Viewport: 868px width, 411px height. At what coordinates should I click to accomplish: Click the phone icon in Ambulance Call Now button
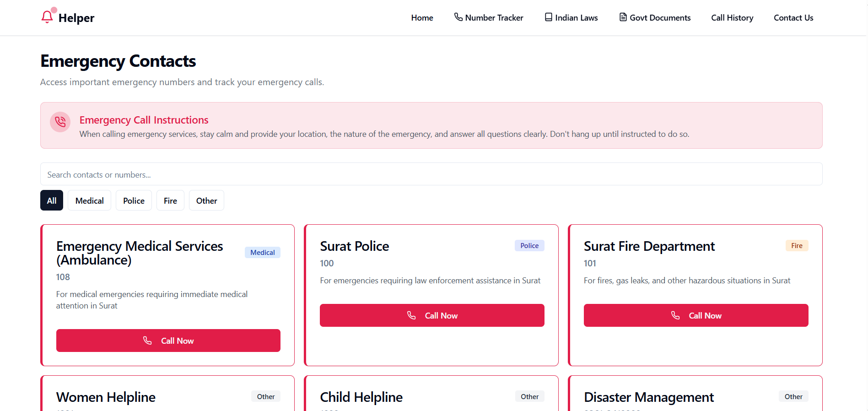pos(147,341)
